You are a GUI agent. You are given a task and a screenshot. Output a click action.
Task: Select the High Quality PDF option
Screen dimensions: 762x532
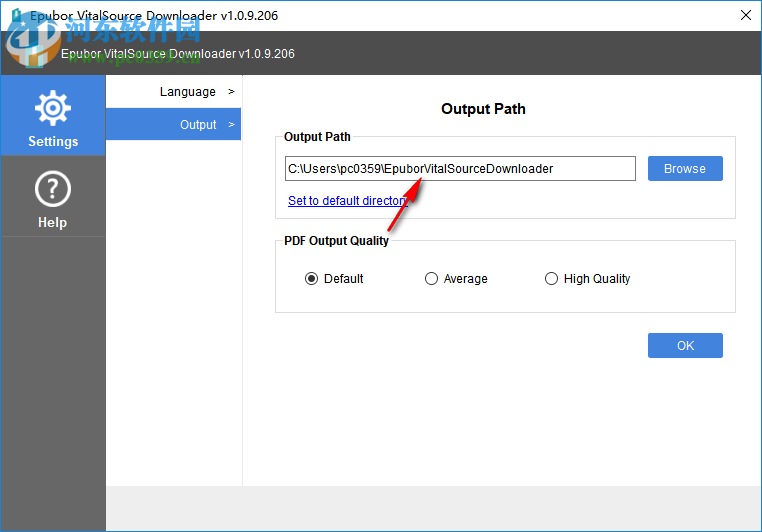coord(587,279)
